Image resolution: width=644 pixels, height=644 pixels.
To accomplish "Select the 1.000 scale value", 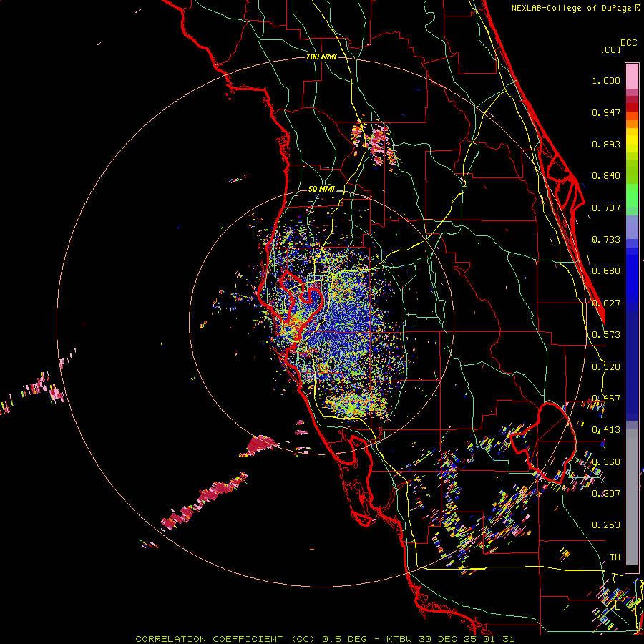I will pyautogui.click(x=606, y=80).
